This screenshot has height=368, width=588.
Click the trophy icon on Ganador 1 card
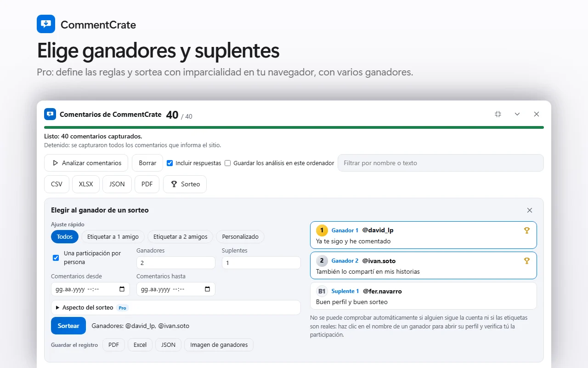pyautogui.click(x=527, y=230)
